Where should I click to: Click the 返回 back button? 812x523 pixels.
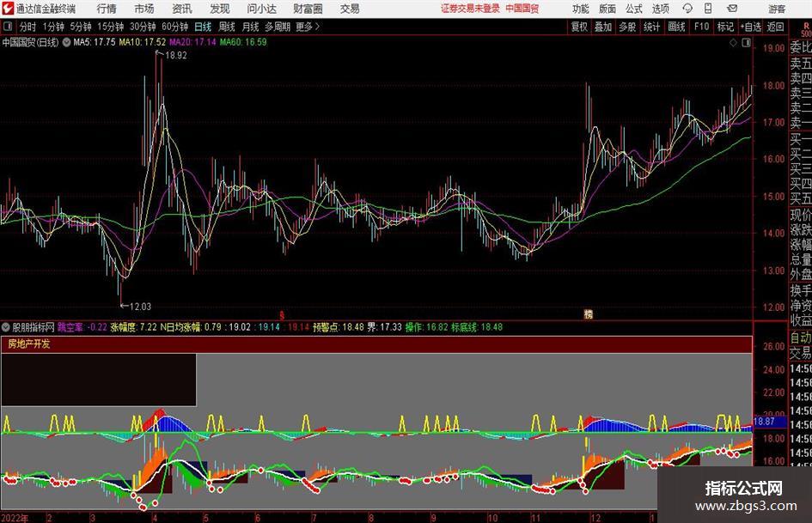click(775, 27)
